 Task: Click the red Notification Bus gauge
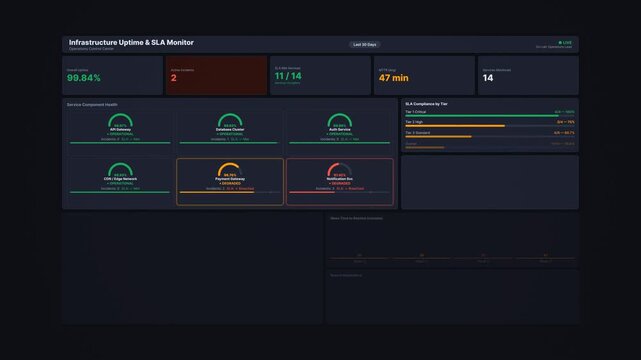pyautogui.click(x=339, y=169)
